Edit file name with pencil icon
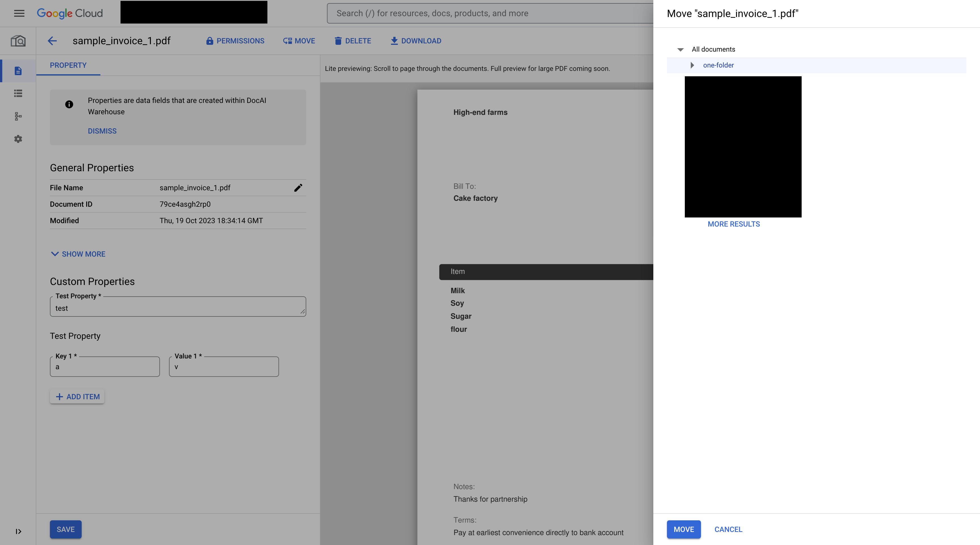 click(298, 188)
